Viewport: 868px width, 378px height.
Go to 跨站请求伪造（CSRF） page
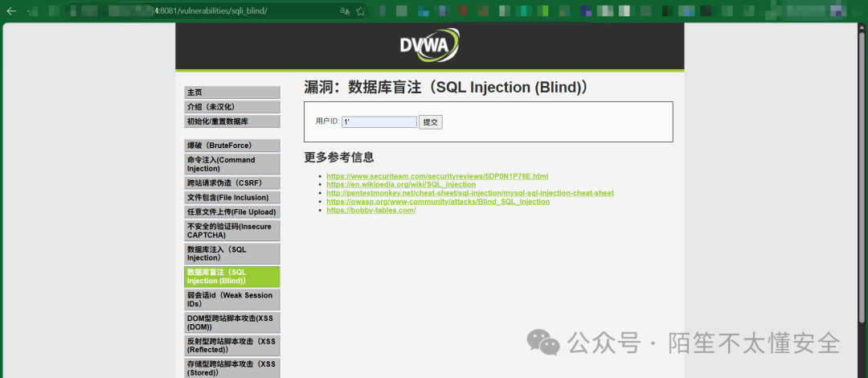[x=232, y=183]
